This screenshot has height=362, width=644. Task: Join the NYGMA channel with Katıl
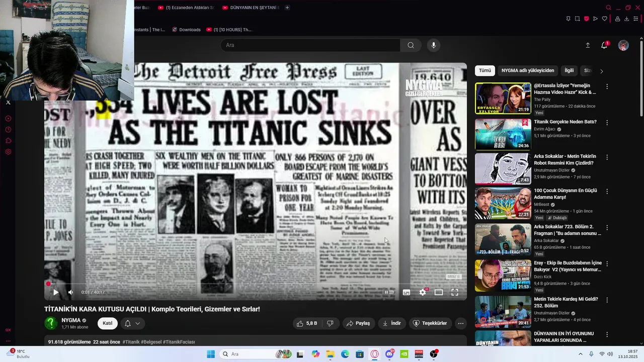(108, 323)
